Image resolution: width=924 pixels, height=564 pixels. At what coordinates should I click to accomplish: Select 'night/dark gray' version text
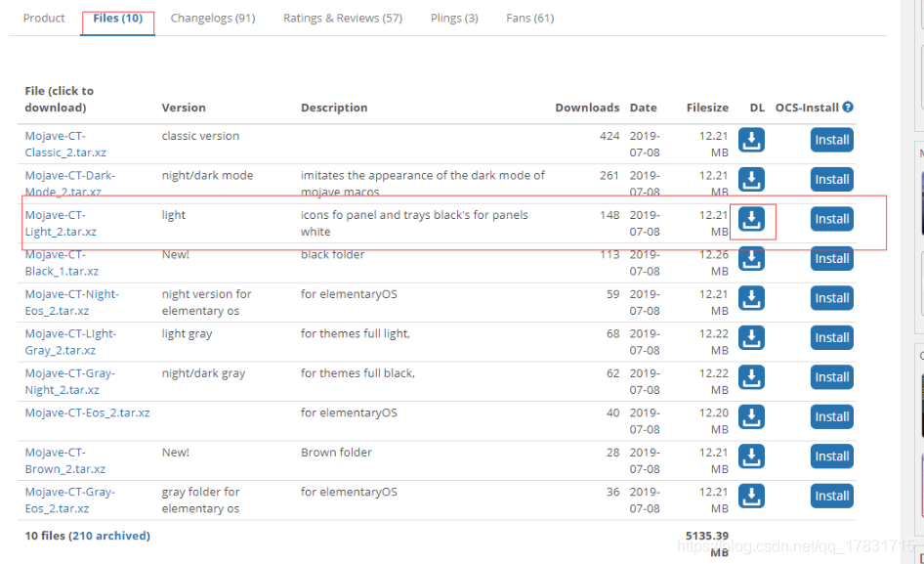tap(203, 372)
